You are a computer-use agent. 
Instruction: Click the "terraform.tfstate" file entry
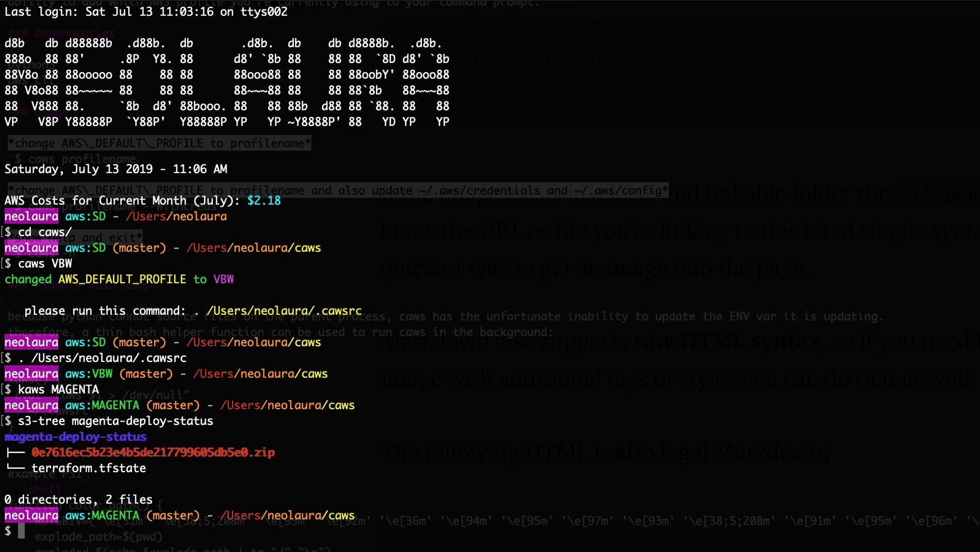(89, 468)
